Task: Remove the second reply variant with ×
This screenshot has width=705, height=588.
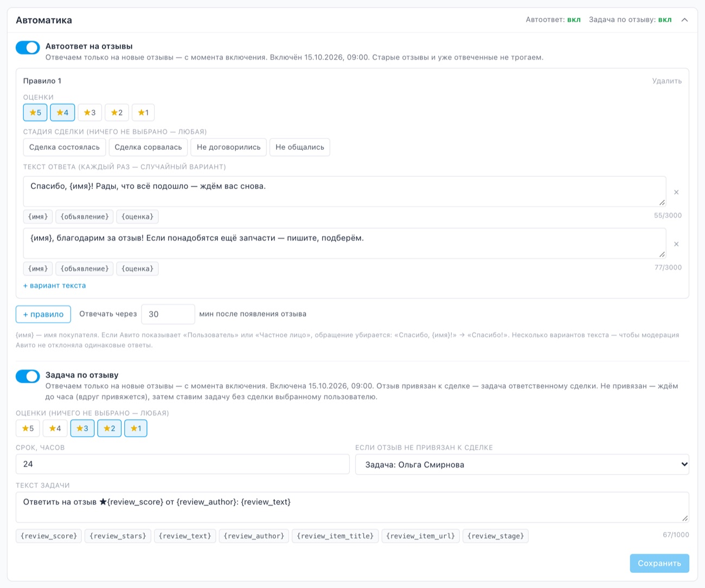Action: point(676,244)
